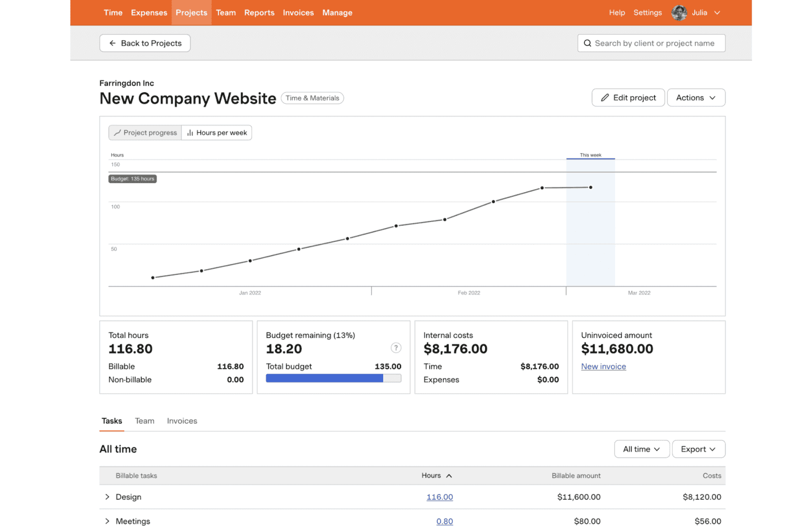
Task: Expand the Design task row
Action: 107,497
